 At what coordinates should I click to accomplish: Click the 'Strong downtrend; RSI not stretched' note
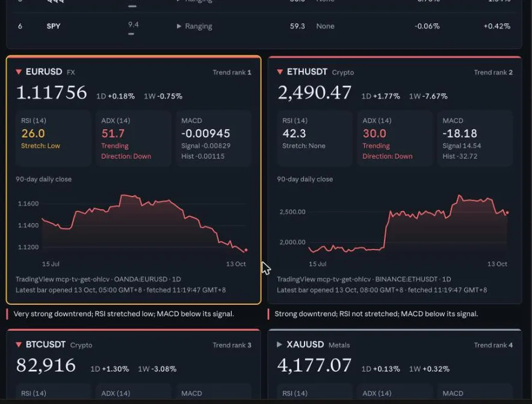pyautogui.click(x=376, y=314)
